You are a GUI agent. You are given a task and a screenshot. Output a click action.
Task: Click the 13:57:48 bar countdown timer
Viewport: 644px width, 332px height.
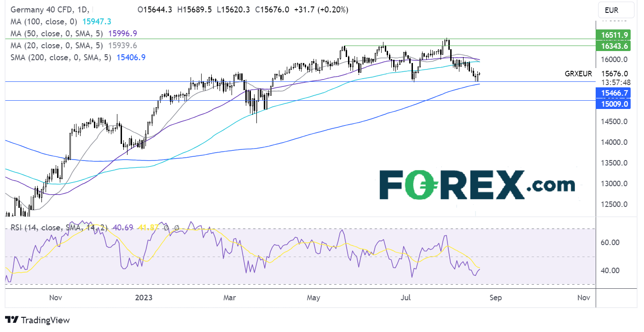616,82
